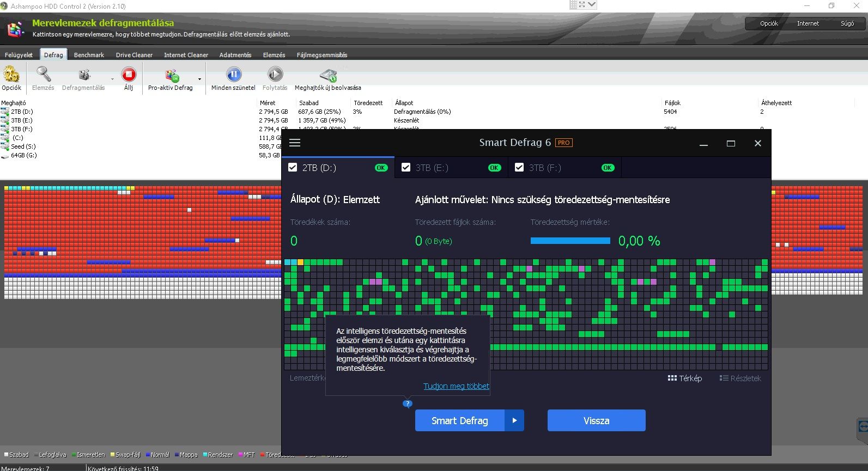
Task: Click the Pro-aktiv Defrag icon
Action: point(172,75)
